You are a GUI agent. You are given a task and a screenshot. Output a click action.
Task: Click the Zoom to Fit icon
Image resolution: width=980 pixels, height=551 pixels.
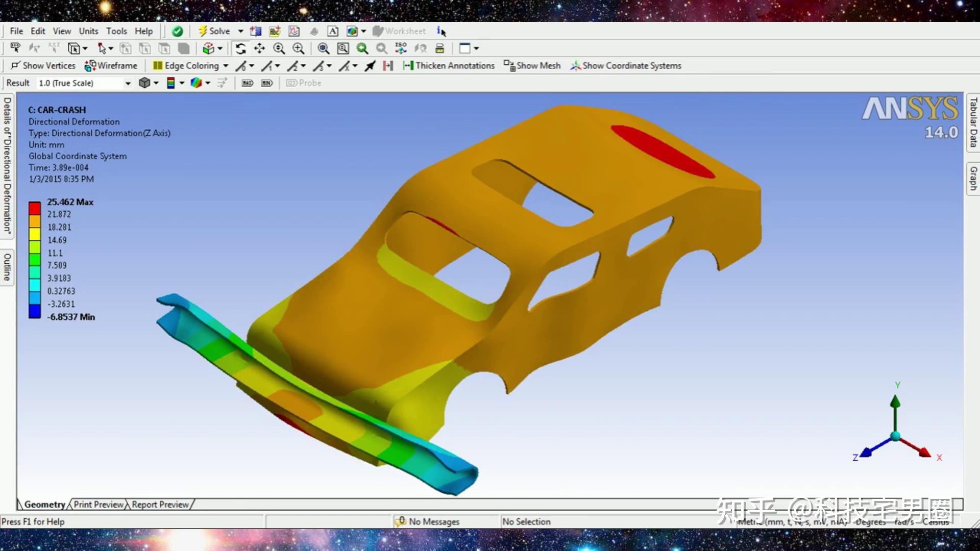(x=323, y=48)
